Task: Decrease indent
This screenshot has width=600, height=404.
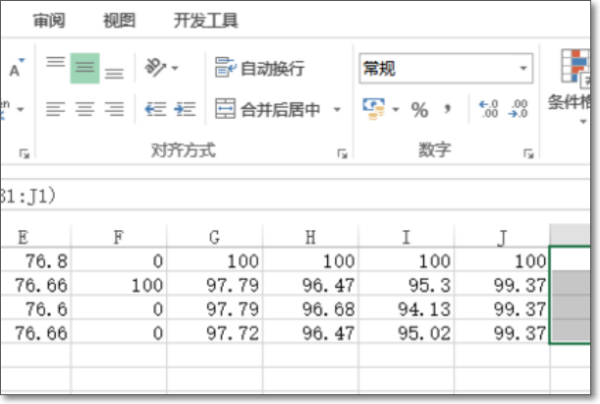Action: coord(155,109)
